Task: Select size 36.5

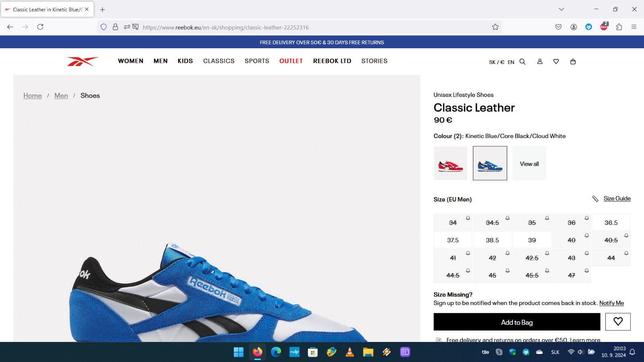Action: tap(611, 223)
